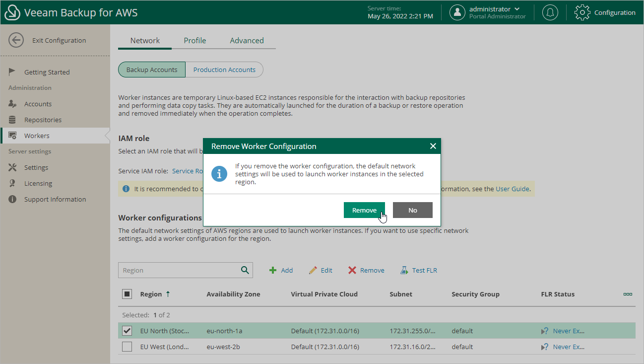Viewport: 644px width, 364px height.
Task: Run Test FLR for the selected worker
Action: click(x=418, y=270)
